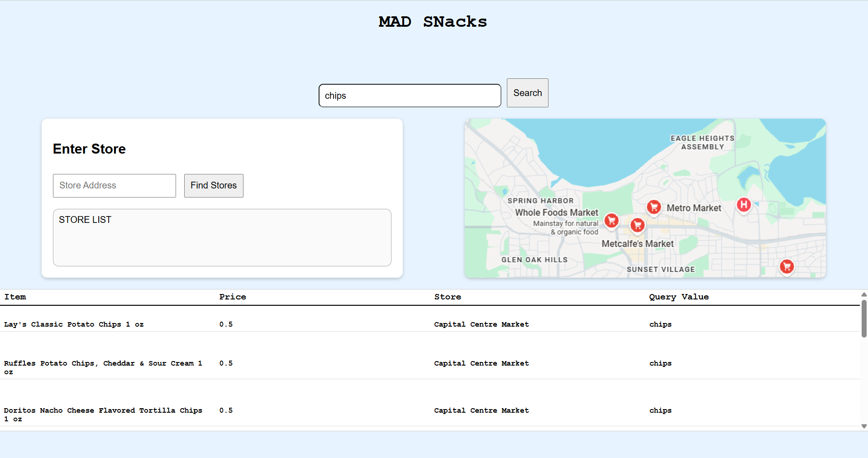Click Capital Centre Market in Lay's row
868x458 pixels.
pyautogui.click(x=482, y=324)
